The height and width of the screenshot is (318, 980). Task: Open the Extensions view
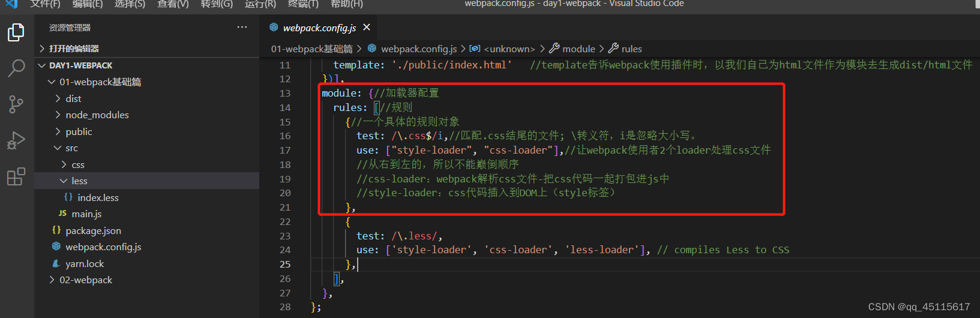[16, 176]
